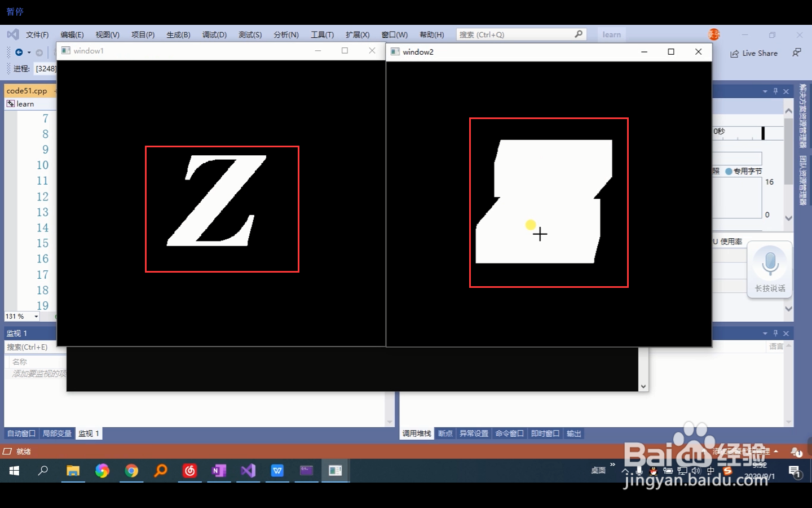Click the status bar notification bell icon
This screenshot has height=508, width=812.
(x=796, y=452)
